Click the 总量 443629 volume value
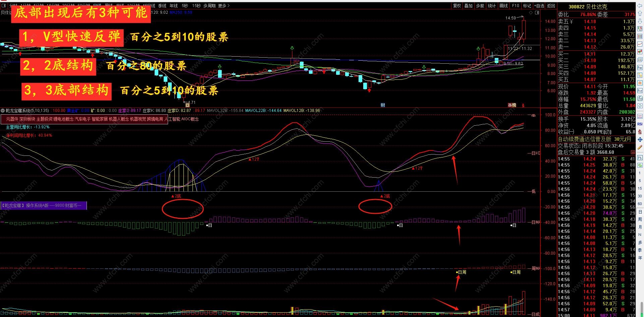This screenshot has width=644, height=317. click(x=588, y=106)
